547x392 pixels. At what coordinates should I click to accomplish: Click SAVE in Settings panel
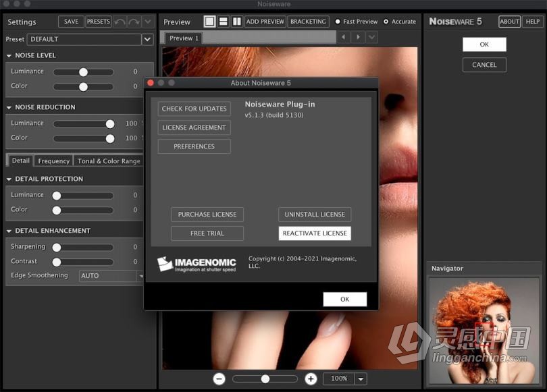point(71,22)
